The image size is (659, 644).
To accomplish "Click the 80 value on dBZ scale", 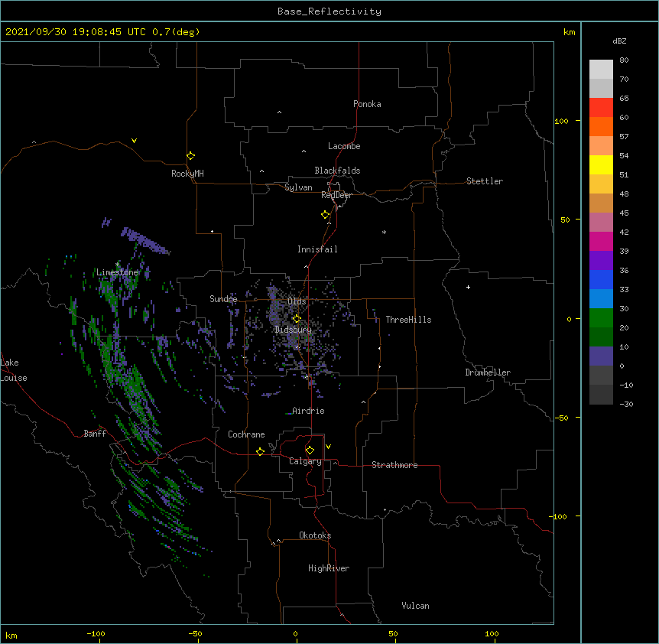I will (624, 60).
